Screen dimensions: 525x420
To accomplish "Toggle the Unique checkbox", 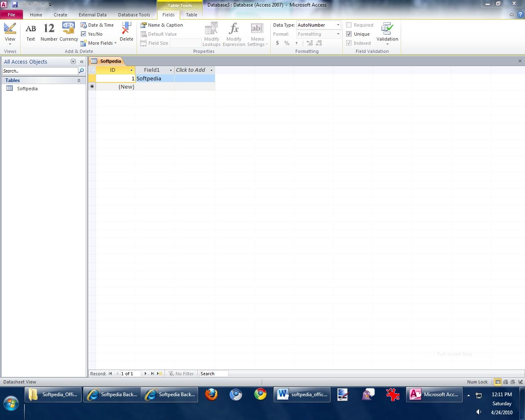I will pos(349,34).
